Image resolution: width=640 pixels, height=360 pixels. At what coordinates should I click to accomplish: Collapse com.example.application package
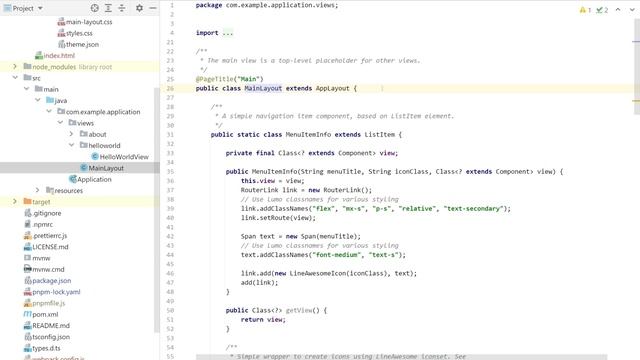tap(49, 111)
